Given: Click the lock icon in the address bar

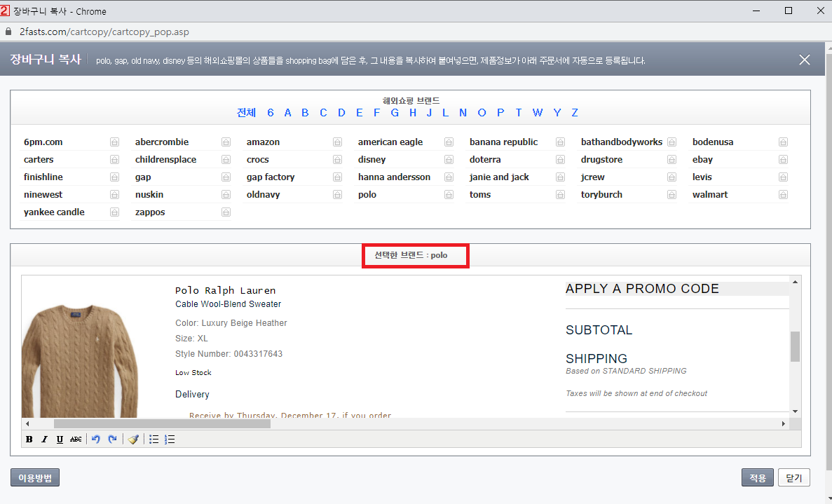Looking at the screenshot, I should (x=8, y=32).
